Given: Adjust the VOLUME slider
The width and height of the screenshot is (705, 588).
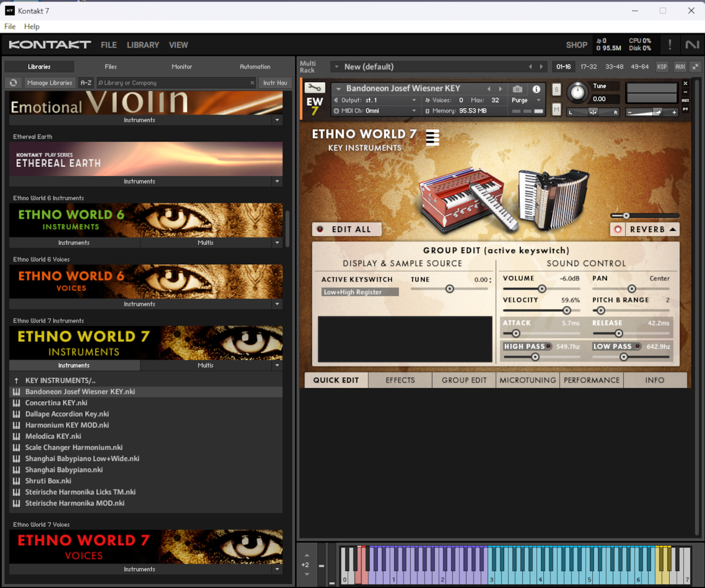Looking at the screenshot, I should pyautogui.click(x=542, y=289).
